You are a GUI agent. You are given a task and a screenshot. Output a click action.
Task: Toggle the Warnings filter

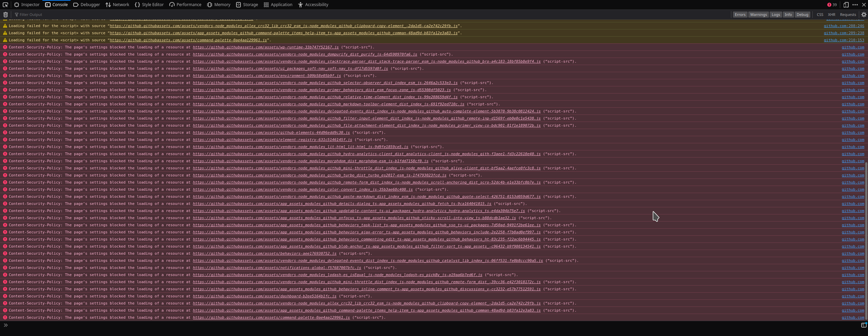[x=758, y=15]
